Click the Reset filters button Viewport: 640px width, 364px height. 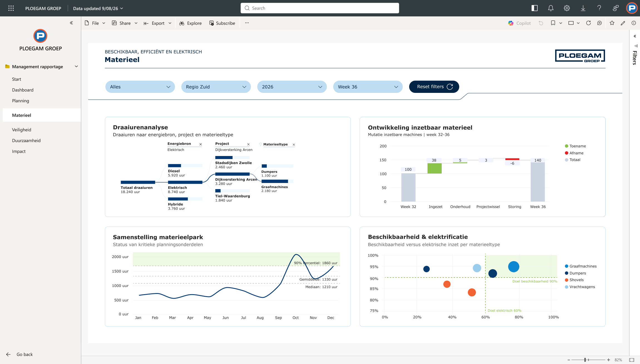coord(434,87)
